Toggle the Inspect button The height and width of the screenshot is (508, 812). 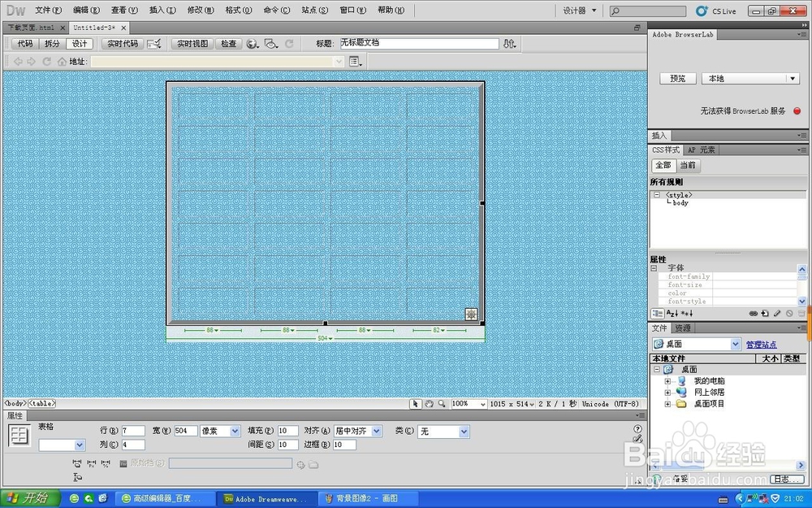pos(228,44)
